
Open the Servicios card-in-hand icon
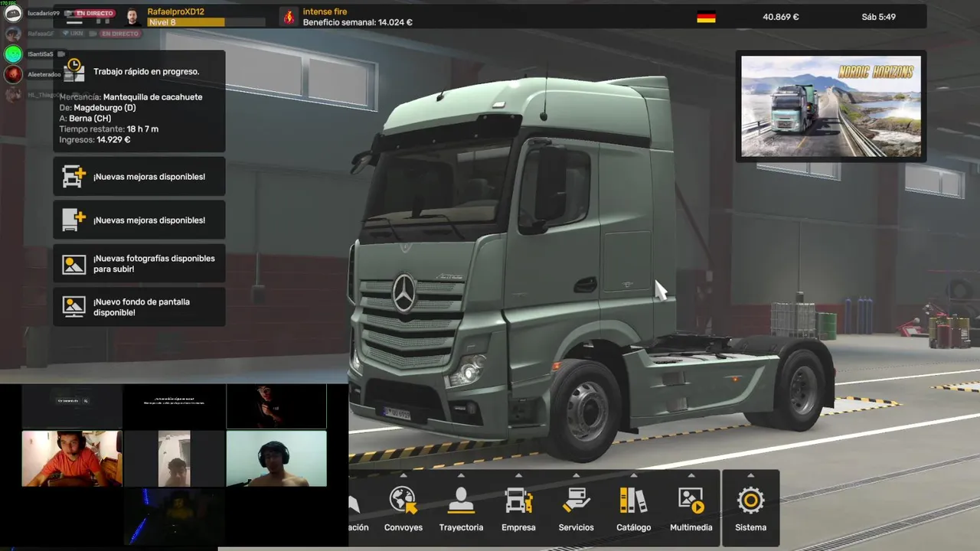tap(576, 500)
